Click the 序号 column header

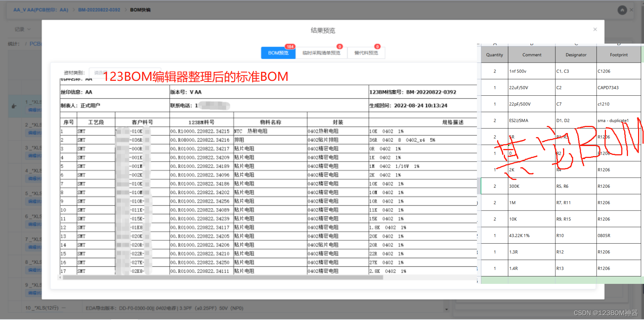pos(68,122)
